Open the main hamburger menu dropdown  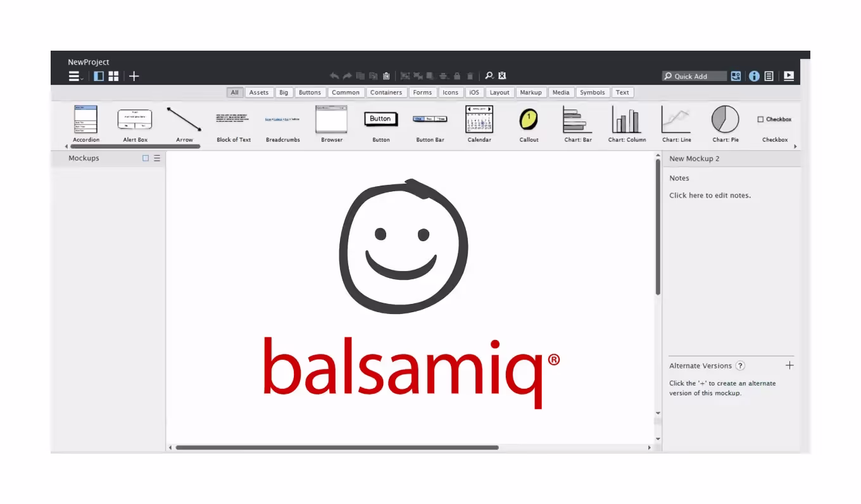[75, 77]
